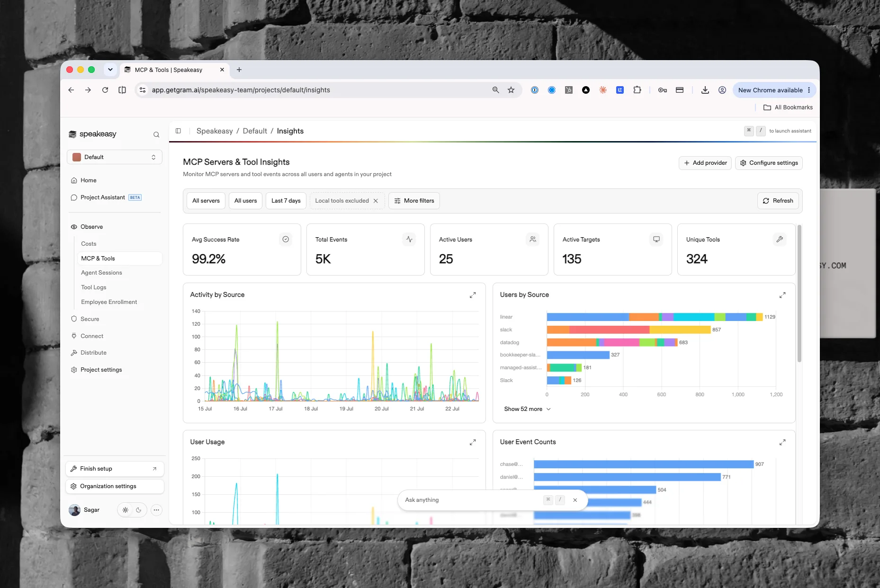Screen dimensions: 880x588
Task: Click the orange starburst extension icon
Action: coord(603,90)
